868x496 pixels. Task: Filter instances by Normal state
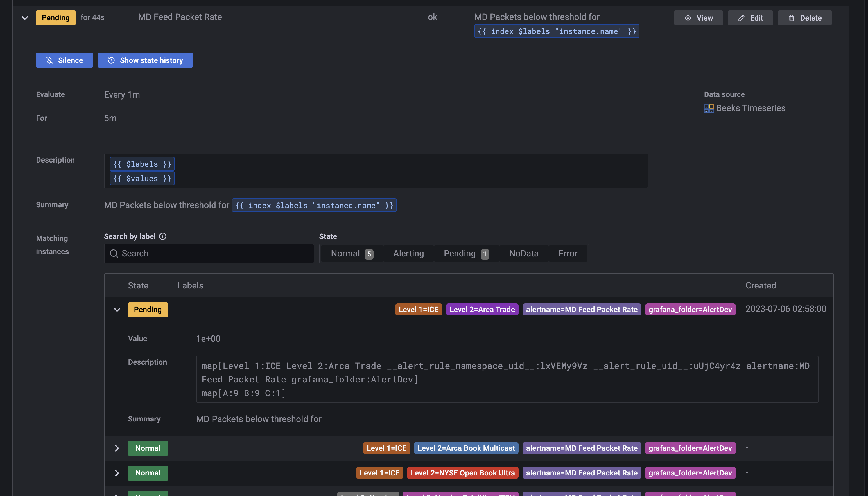[351, 253]
